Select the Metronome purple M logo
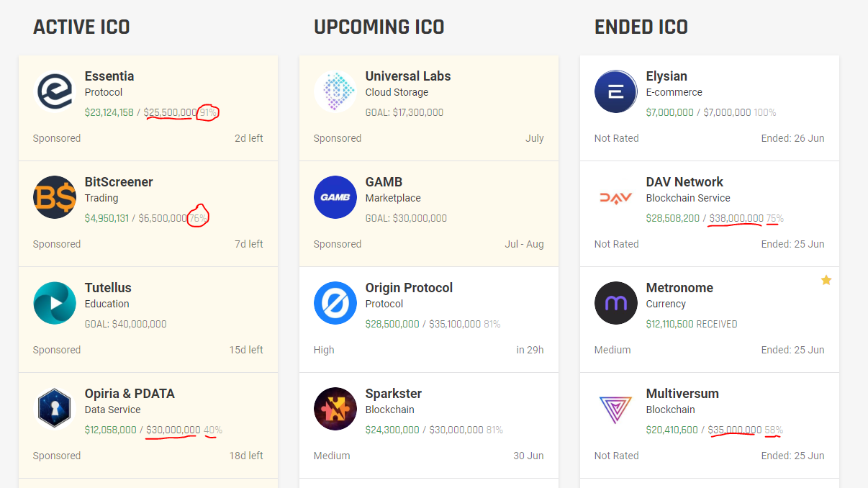The width and height of the screenshot is (868, 488). pyautogui.click(x=616, y=303)
